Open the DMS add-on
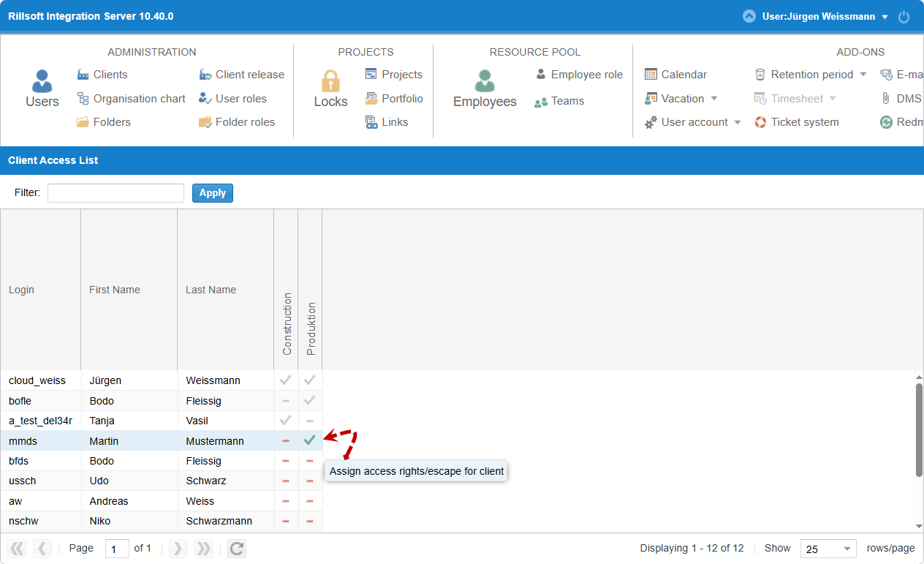 point(901,99)
